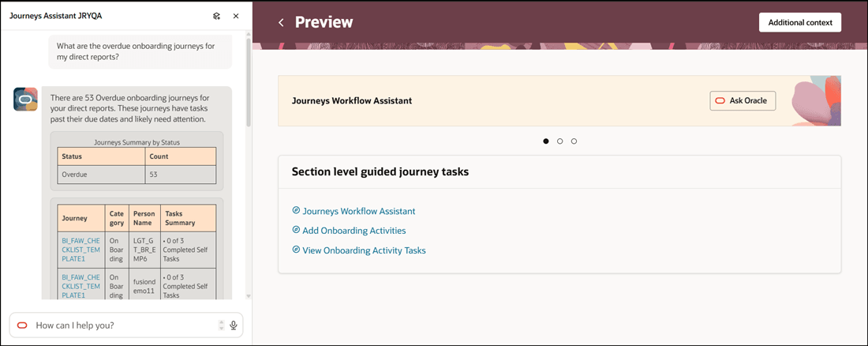Click icon beside View Onboarding Activity Tasks link

296,250
